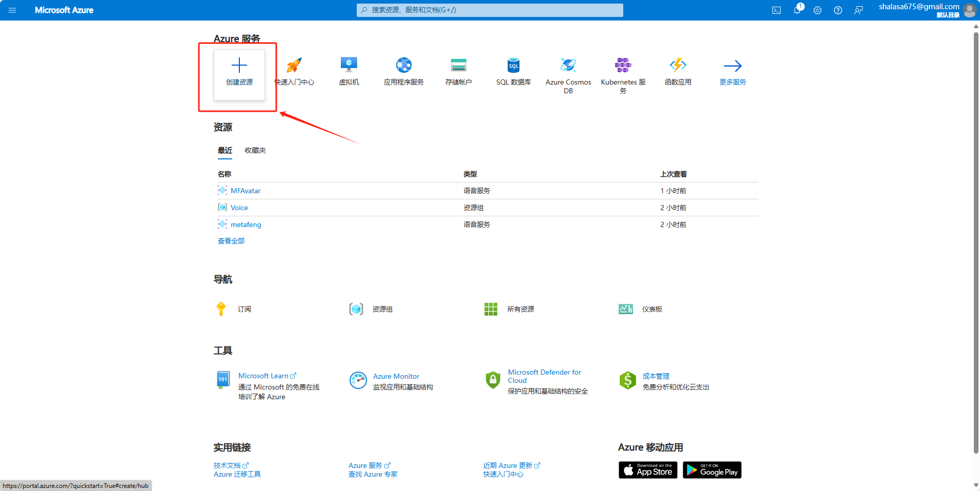Open the metafeng speech resource
Screen dimensions: 980x491
246,224
